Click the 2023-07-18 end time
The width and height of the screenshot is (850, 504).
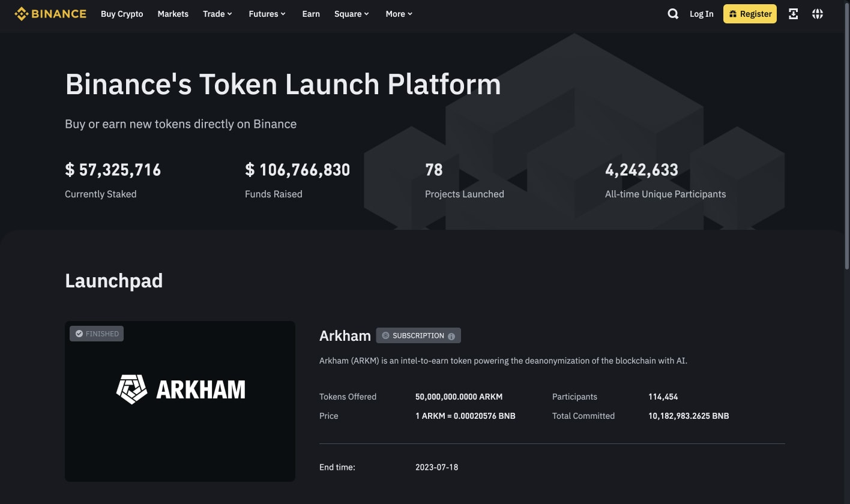(436, 467)
